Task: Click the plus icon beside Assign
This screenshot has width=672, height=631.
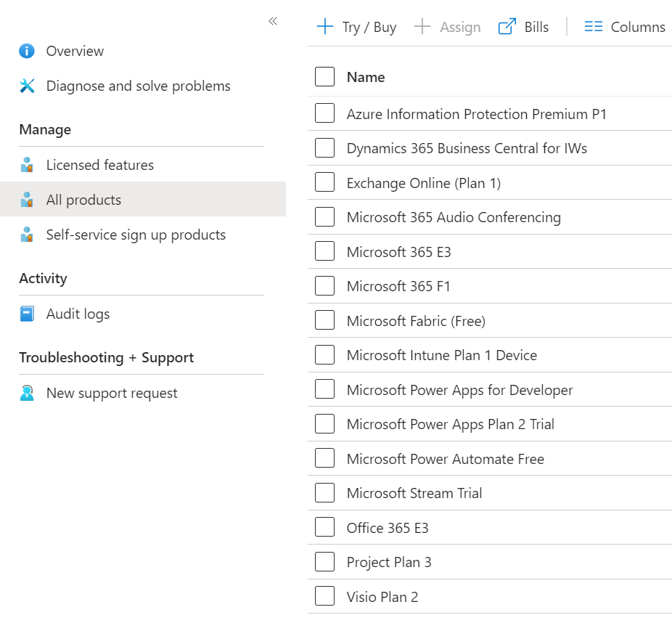Action: pyautogui.click(x=422, y=27)
